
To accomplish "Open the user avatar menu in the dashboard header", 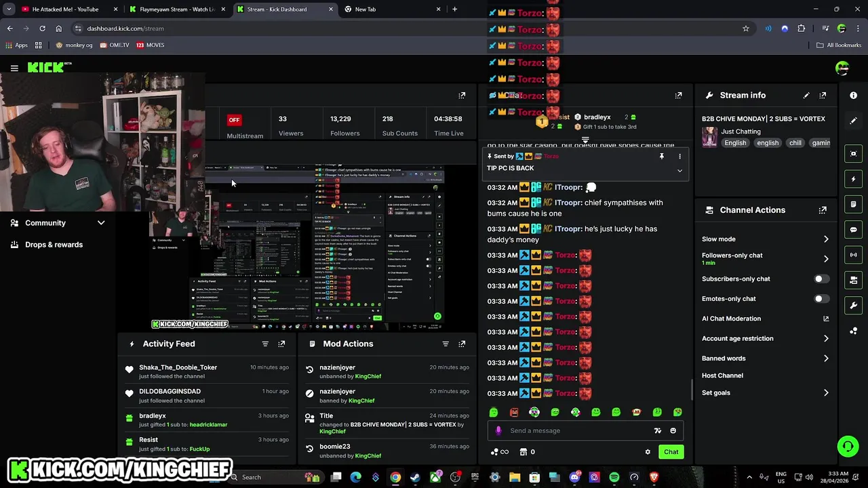I will pyautogui.click(x=842, y=68).
